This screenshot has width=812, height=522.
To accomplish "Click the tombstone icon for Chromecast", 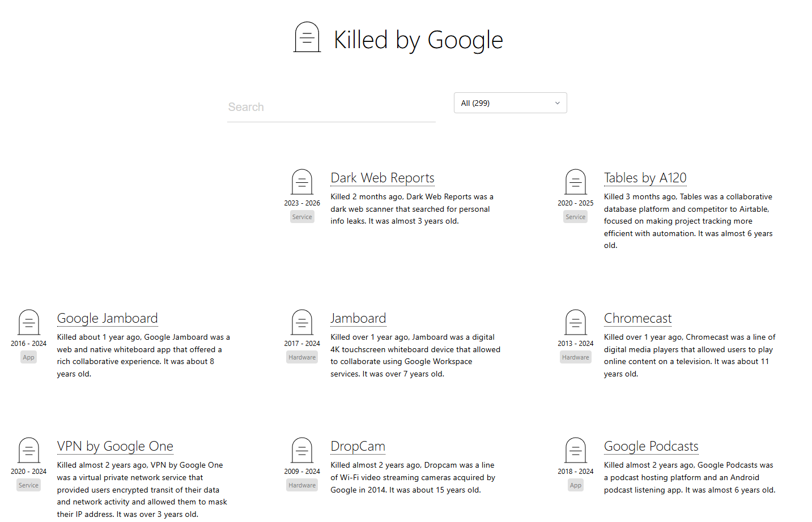I will point(575,322).
